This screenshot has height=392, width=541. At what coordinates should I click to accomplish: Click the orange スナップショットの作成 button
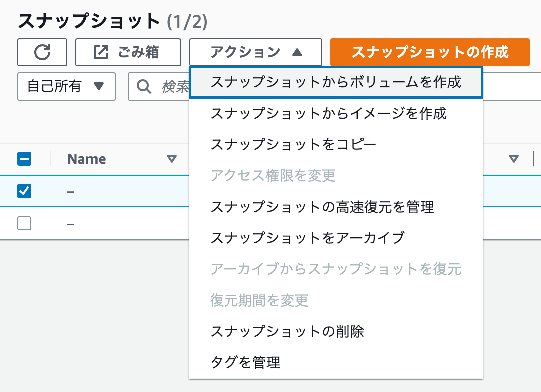pyautogui.click(x=429, y=52)
